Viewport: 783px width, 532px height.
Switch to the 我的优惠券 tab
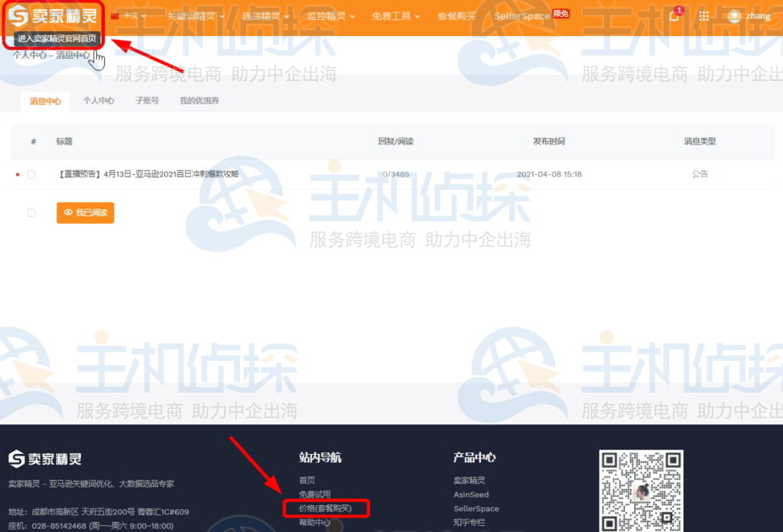point(199,101)
